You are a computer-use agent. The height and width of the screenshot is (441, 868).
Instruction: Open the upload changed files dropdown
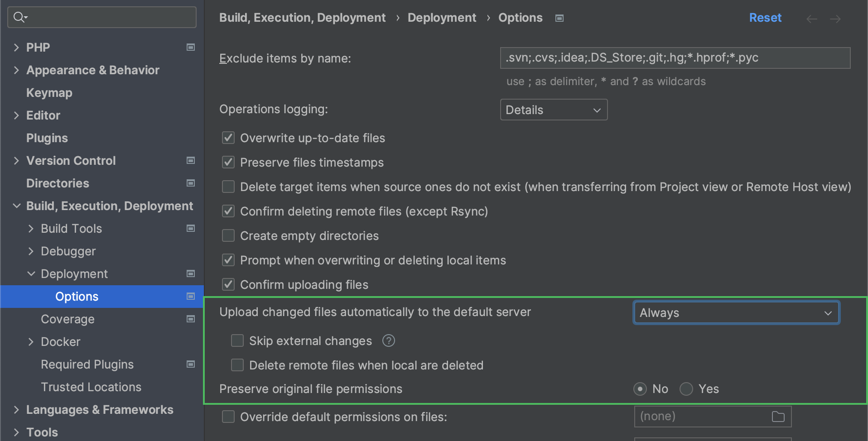pos(736,313)
